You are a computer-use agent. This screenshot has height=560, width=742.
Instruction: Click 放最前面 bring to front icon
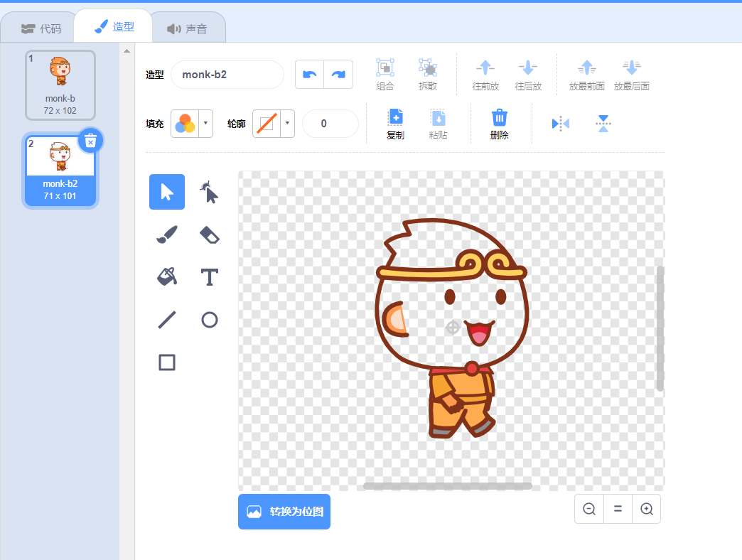coord(587,68)
